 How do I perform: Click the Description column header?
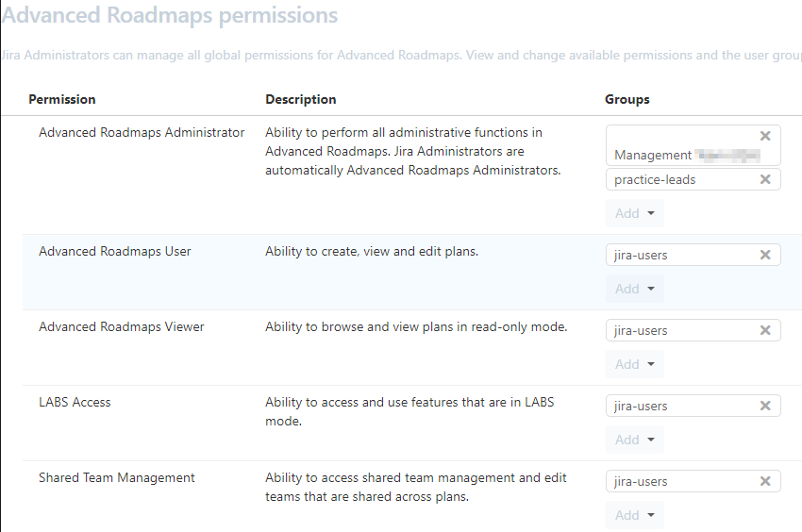301,99
